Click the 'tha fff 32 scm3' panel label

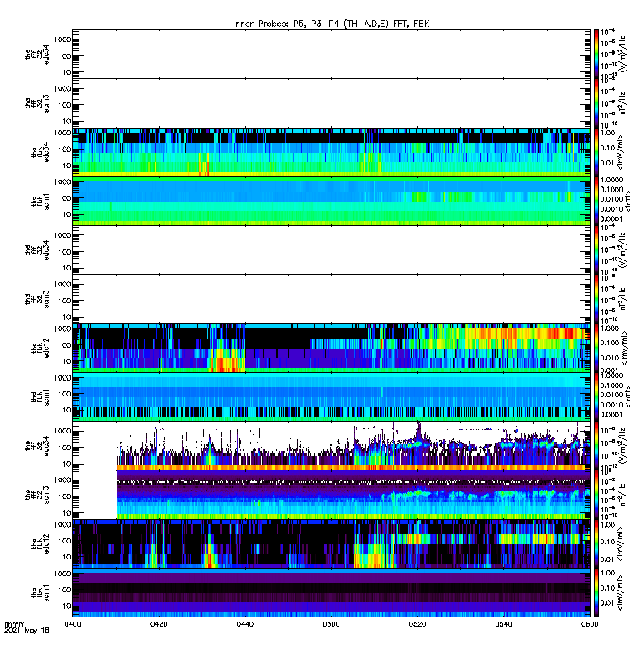(37, 103)
